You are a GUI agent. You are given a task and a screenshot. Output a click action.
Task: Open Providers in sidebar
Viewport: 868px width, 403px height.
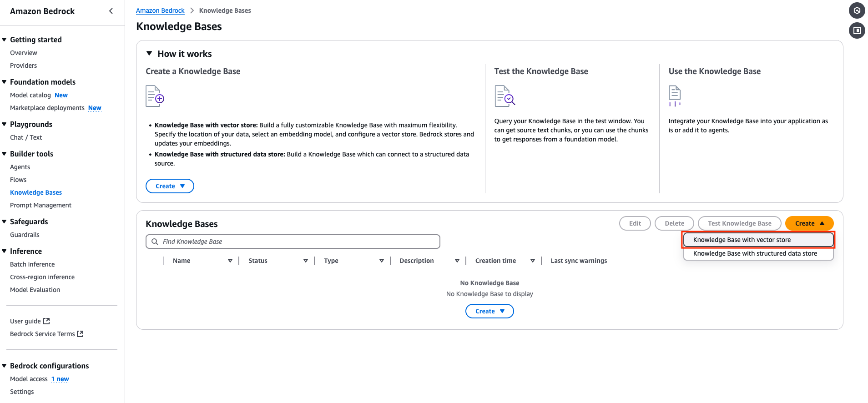coord(24,65)
